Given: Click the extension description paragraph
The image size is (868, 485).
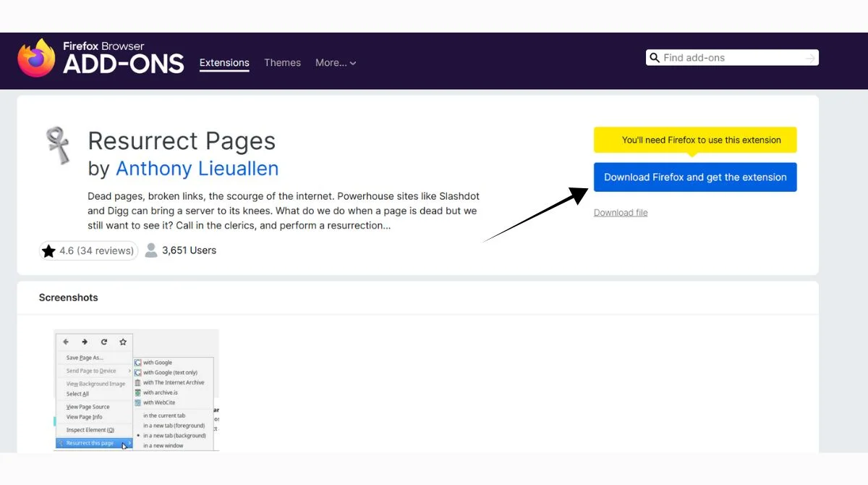Looking at the screenshot, I should pyautogui.click(x=284, y=211).
